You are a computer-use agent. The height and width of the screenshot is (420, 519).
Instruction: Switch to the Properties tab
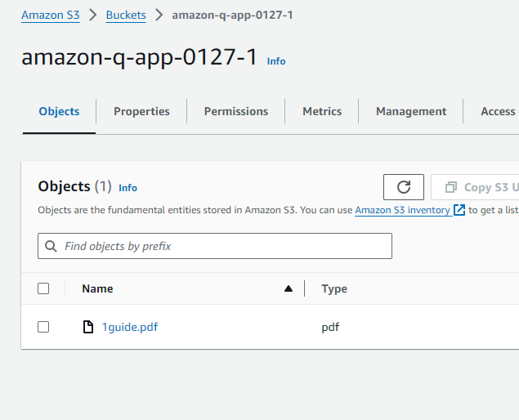(141, 111)
